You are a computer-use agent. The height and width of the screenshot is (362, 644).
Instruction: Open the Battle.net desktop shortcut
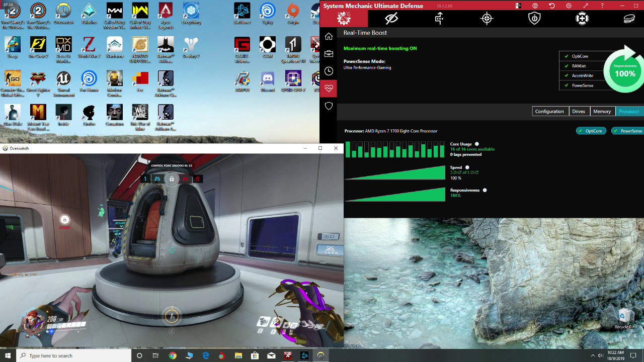243,14
